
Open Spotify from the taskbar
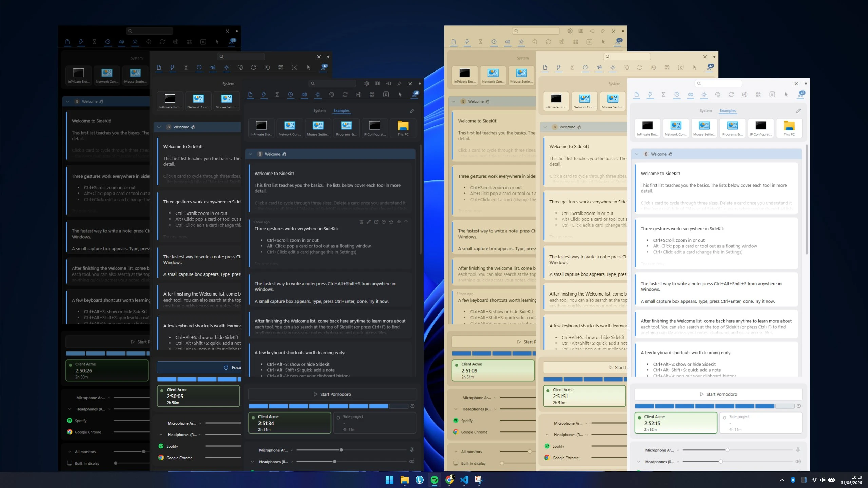[434, 480]
